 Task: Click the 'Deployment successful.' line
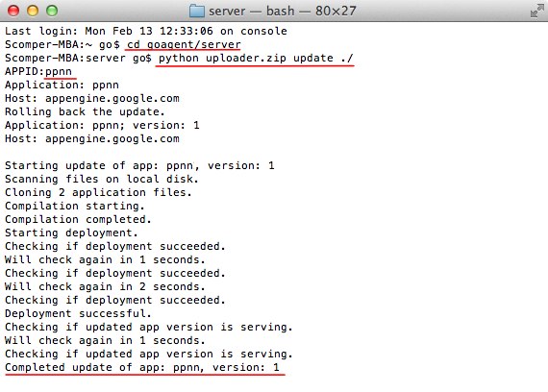(78, 313)
